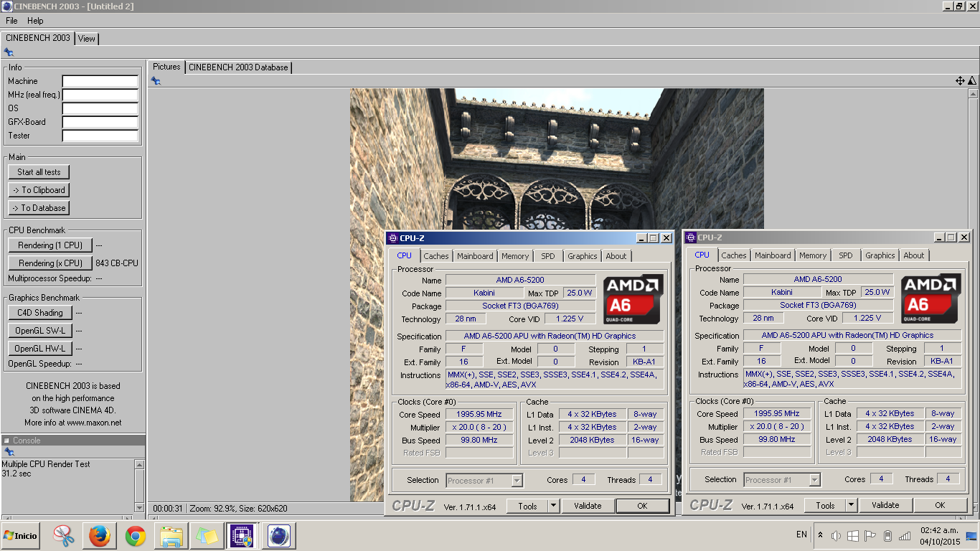Click the Tester input field

pyautogui.click(x=100, y=136)
